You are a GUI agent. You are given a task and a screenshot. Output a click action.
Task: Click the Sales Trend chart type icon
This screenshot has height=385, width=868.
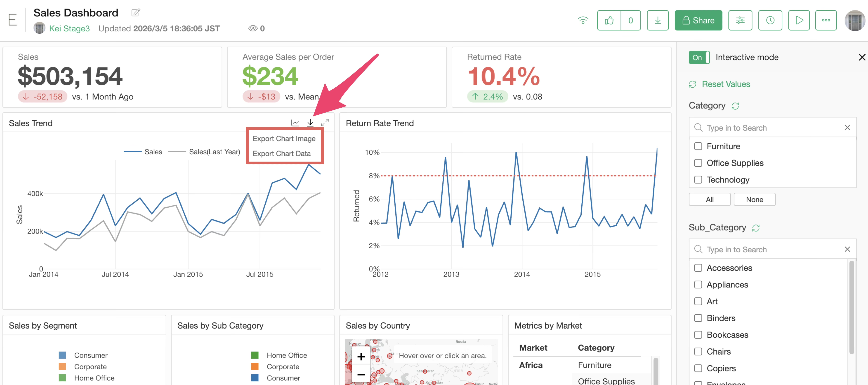click(x=295, y=123)
